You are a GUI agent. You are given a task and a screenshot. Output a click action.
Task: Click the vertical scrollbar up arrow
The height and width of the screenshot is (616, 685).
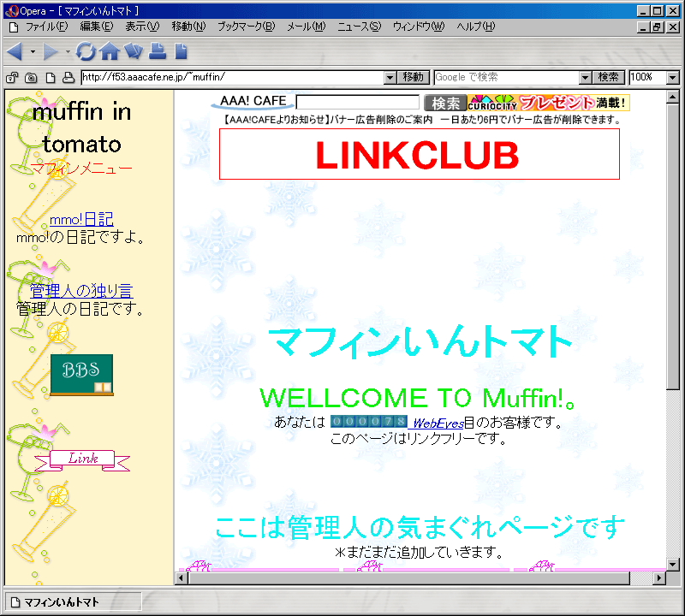[673, 97]
